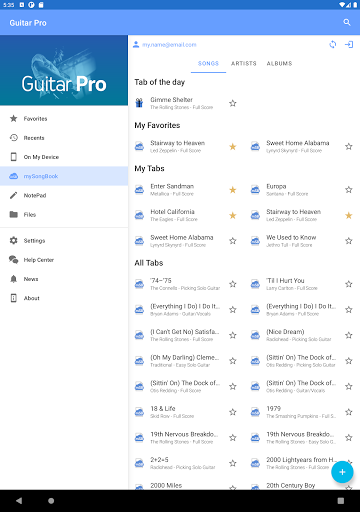
Task: Click the NotePad pencil icon
Action: (13, 195)
